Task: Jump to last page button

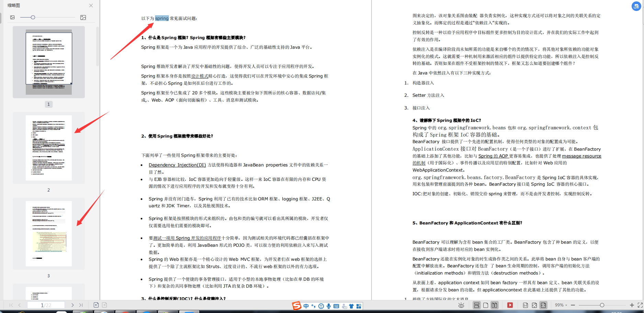Action: [x=81, y=305]
